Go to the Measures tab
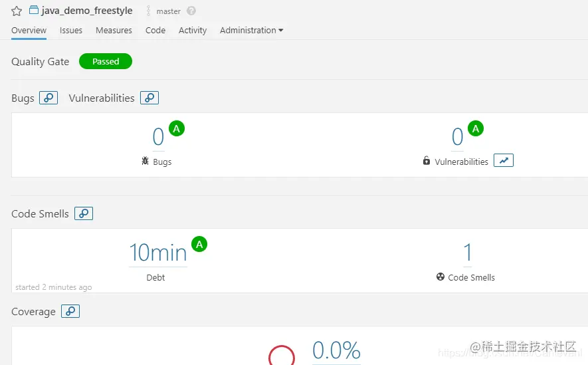Screen dimensions: 588x365 coord(114,31)
